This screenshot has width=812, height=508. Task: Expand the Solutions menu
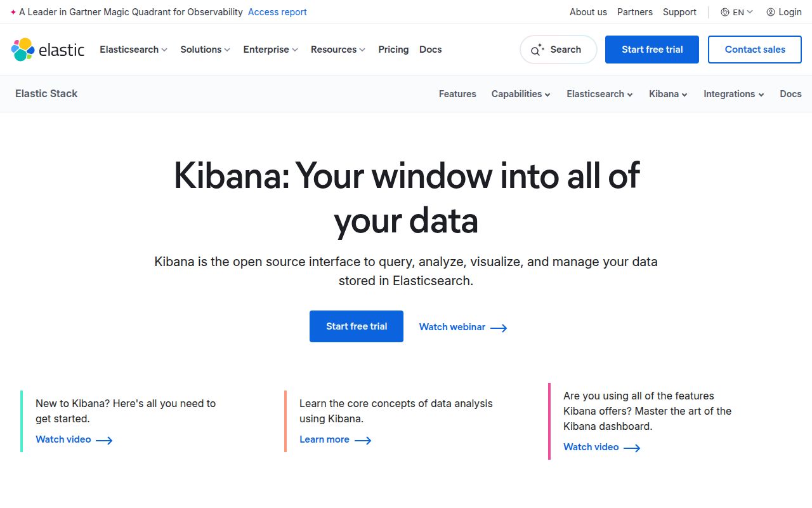coord(205,50)
